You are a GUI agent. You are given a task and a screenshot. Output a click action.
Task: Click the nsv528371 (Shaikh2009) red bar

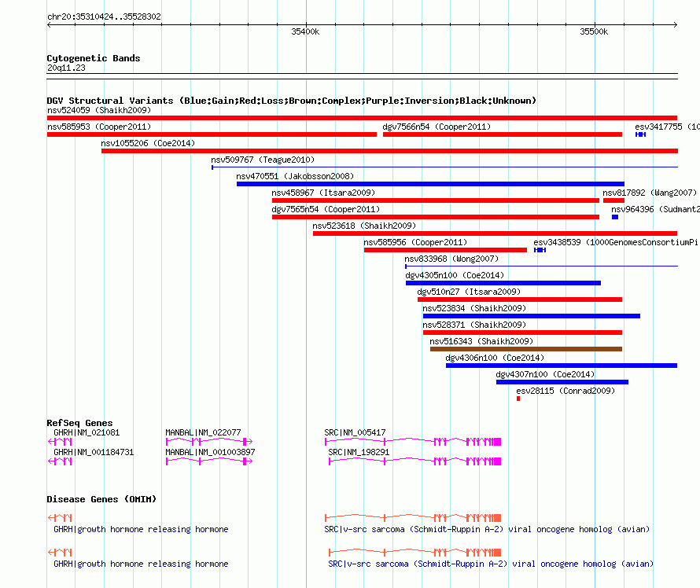(x=522, y=333)
